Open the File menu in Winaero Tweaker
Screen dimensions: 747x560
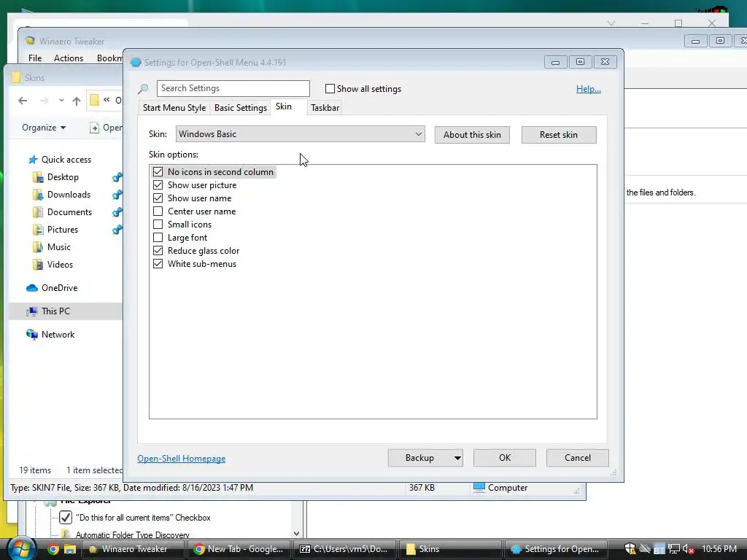pyautogui.click(x=35, y=58)
